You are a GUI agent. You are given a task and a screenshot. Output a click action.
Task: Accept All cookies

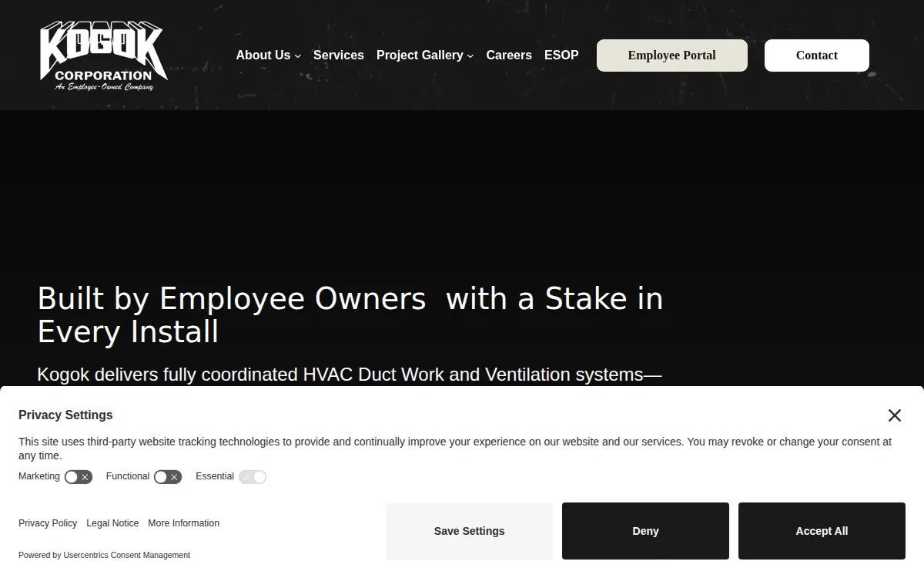tap(822, 531)
